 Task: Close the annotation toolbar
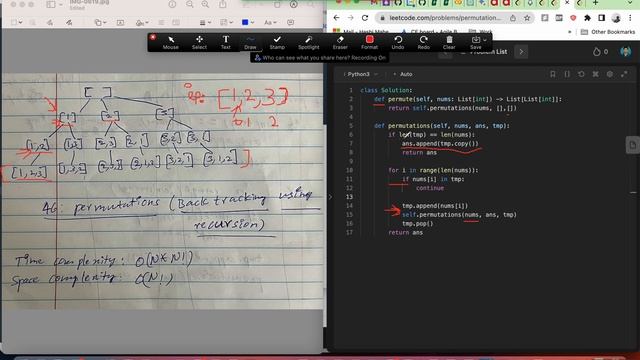tap(153, 37)
